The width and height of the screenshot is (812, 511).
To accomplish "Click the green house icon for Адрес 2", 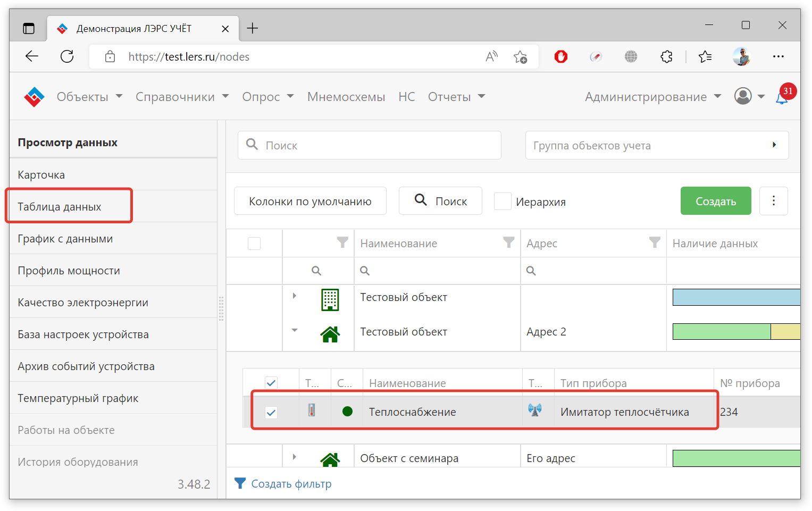I will [330, 333].
